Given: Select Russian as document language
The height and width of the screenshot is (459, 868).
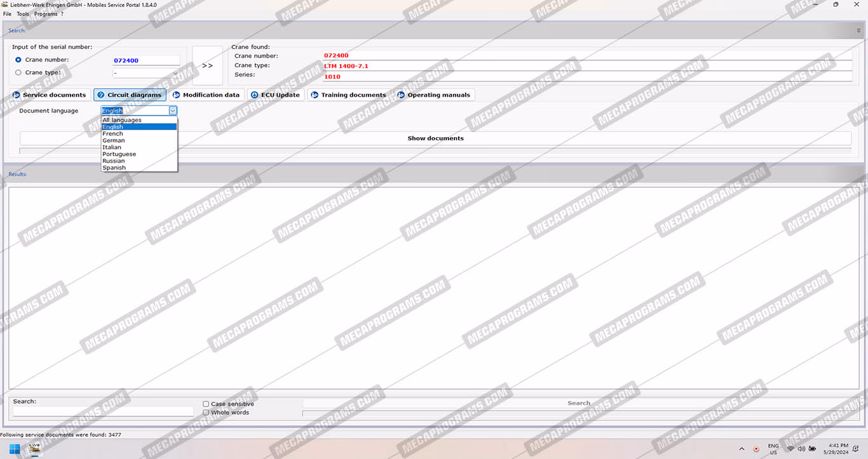Looking at the screenshot, I should (139, 161).
